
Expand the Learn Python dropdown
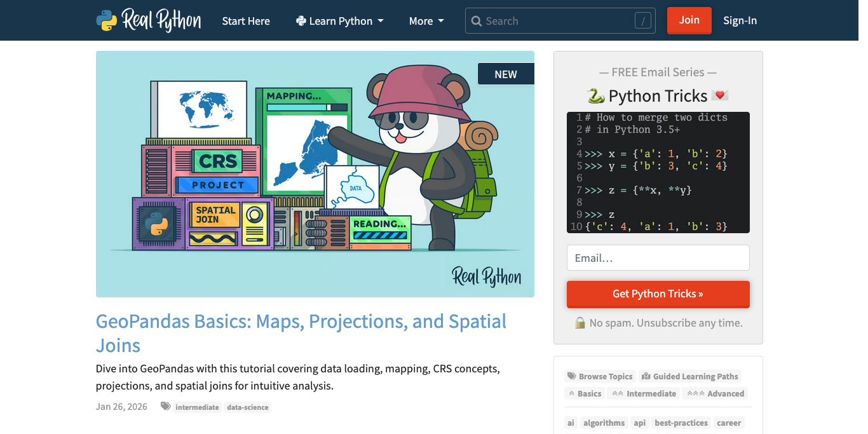pos(340,20)
